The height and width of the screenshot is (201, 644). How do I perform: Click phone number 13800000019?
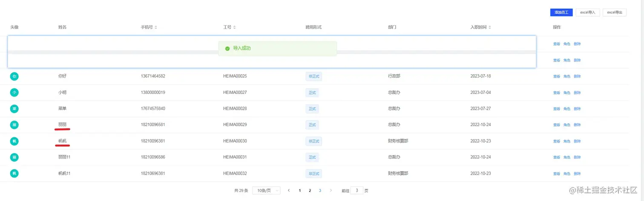click(153, 93)
